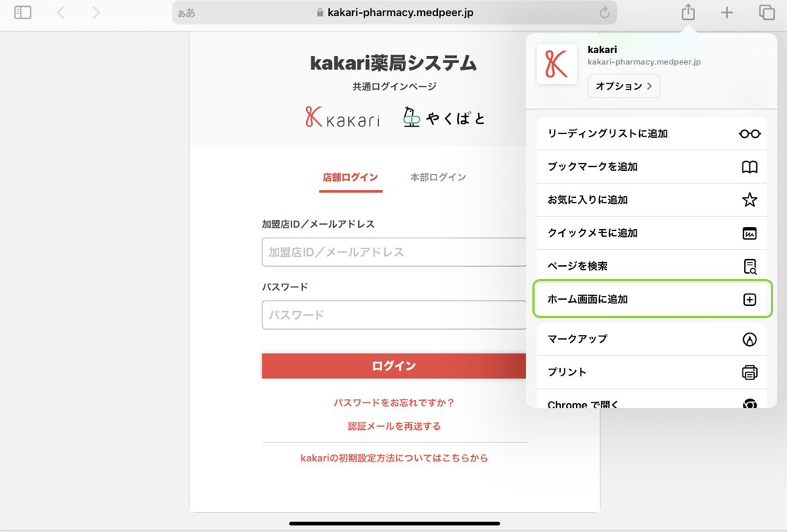Screen dimensions: 787x532
Task: Click the kakari logo on the page
Action: tap(342, 117)
